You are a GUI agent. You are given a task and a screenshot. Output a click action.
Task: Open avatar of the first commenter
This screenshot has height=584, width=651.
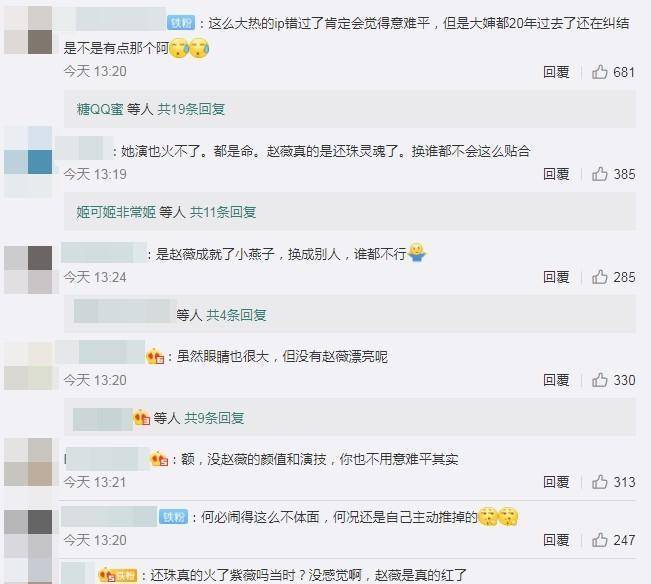(28, 30)
